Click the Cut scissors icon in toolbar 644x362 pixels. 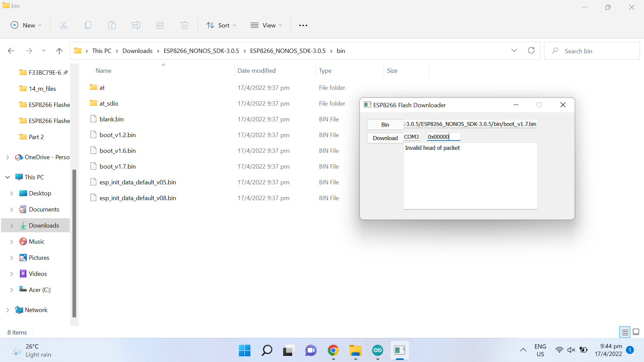click(64, 25)
